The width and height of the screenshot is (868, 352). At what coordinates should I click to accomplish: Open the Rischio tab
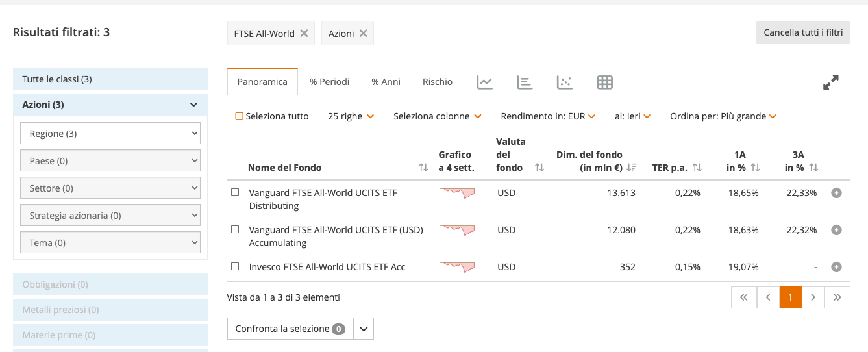pyautogui.click(x=437, y=82)
